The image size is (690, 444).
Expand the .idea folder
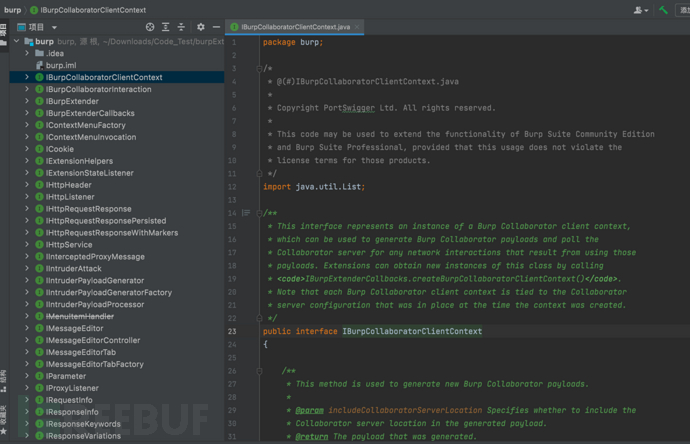(x=27, y=53)
